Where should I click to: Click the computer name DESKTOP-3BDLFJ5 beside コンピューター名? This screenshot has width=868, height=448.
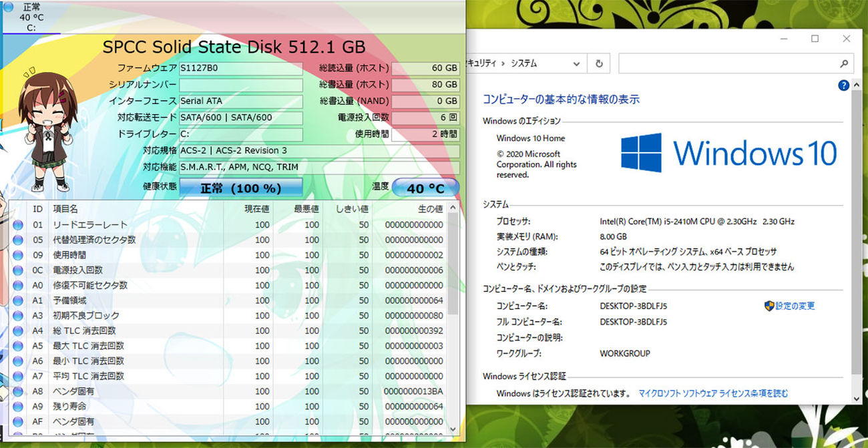tap(634, 306)
